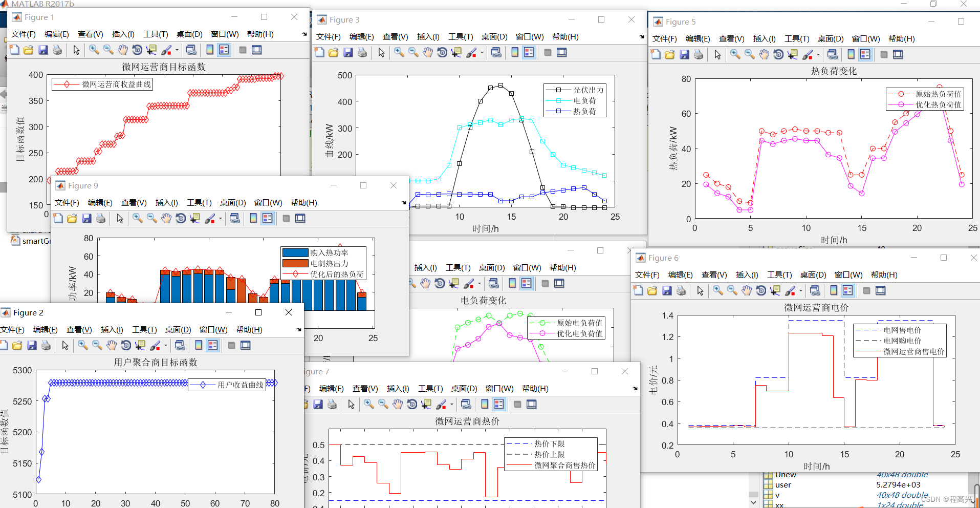Image resolution: width=980 pixels, height=508 pixels.
Task: Click Link Plot icon in Figure 7 toolbar
Action: pyautogui.click(x=466, y=404)
